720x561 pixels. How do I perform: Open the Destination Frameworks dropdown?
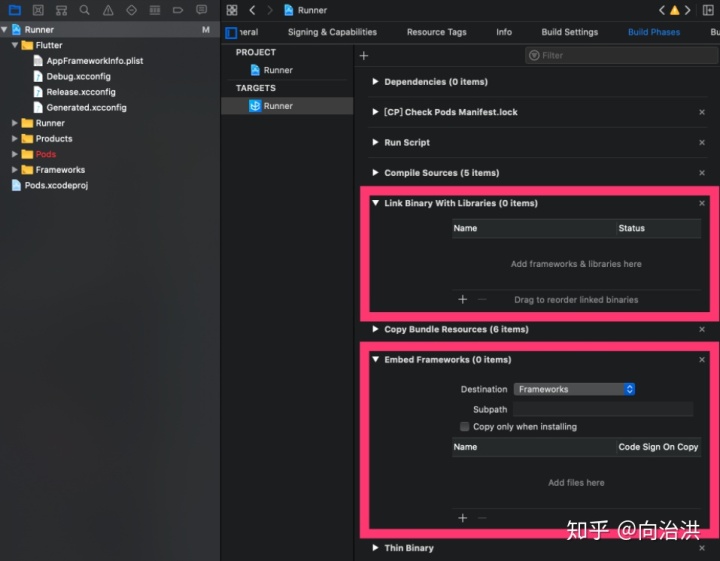(x=574, y=389)
